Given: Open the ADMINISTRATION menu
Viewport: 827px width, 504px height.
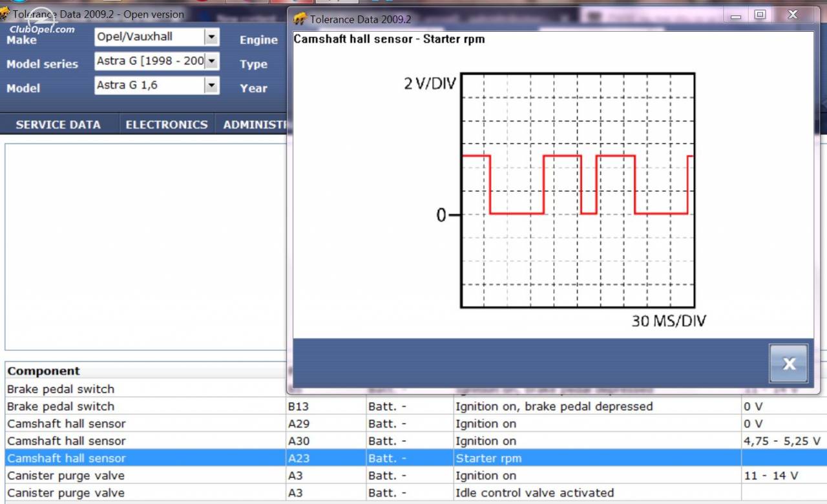Looking at the screenshot, I should pos(255,125).
